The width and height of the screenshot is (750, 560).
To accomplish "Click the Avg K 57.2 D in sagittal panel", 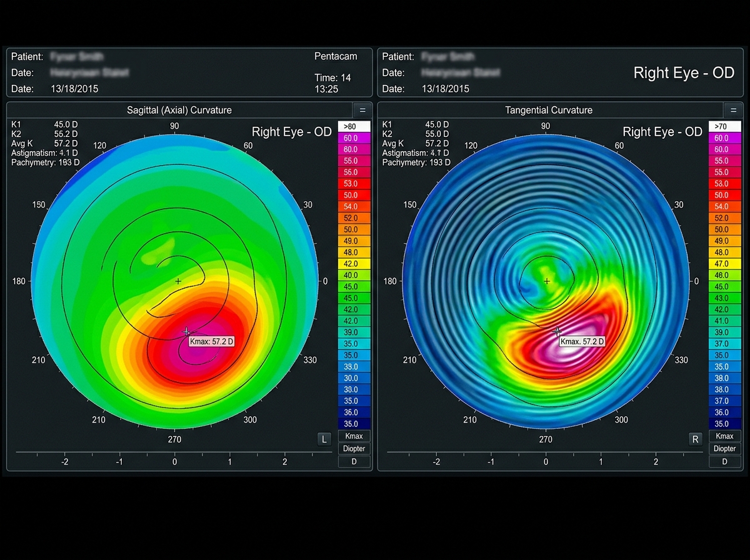I will coord(44,143).
